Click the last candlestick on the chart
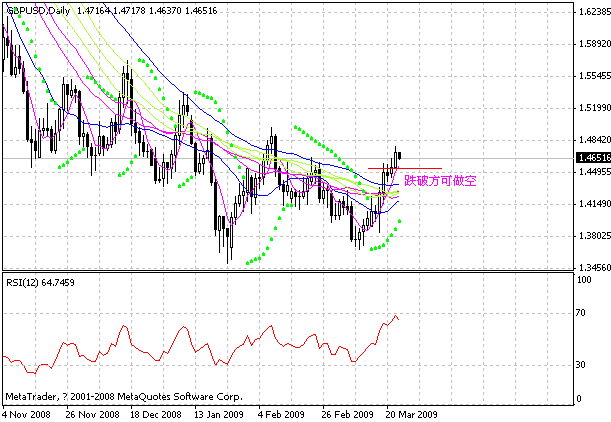 (x=399, y=156)
